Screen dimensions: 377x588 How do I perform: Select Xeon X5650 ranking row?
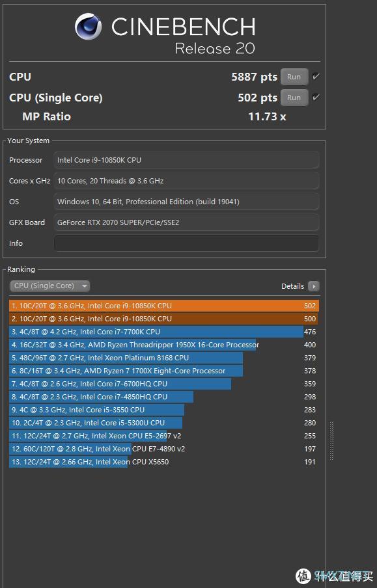coord(164,462)
